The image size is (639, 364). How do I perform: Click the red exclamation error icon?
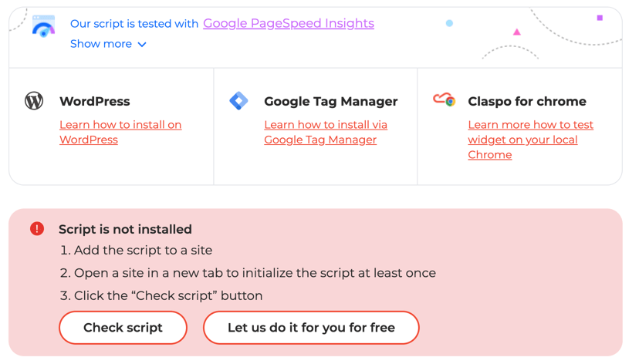(x=37, y=229)
